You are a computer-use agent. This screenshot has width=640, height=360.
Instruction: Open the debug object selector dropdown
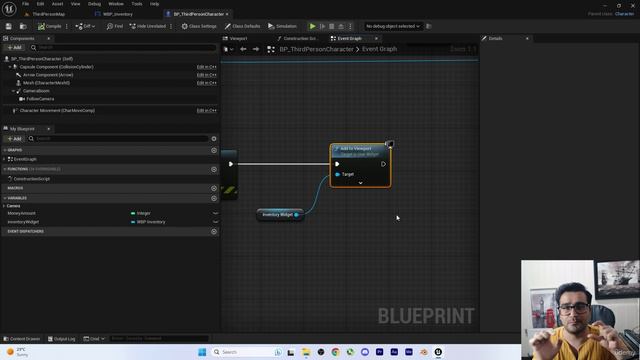click(393, 26)
